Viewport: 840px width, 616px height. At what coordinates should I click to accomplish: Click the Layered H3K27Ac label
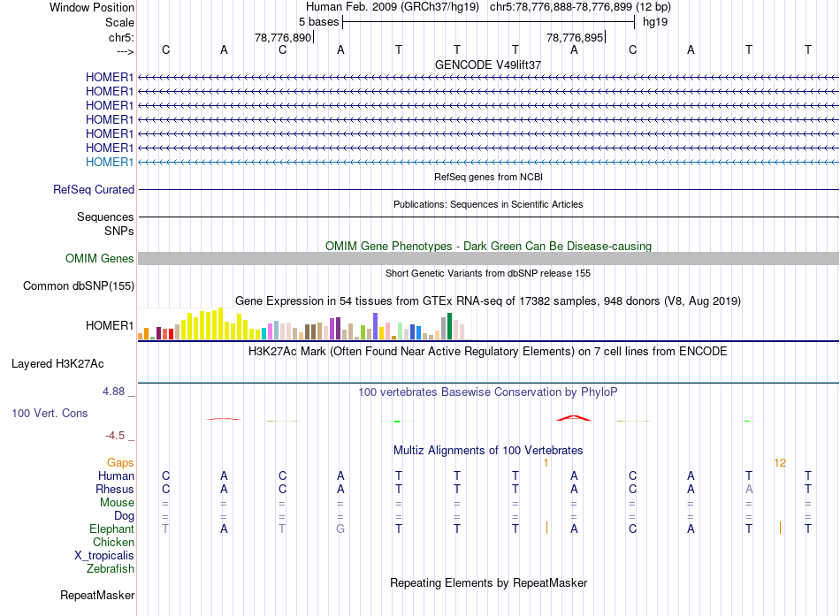57,364
